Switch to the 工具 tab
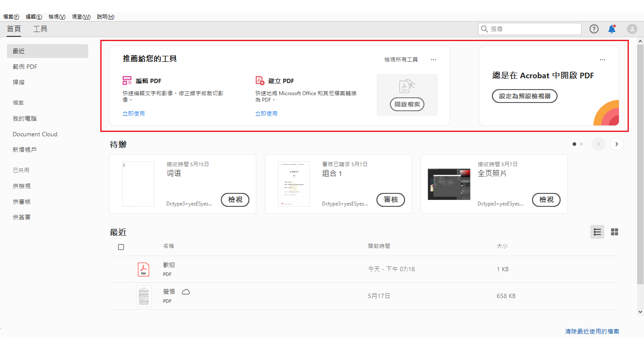This screenshot has height=337, width=644. (40, 29)
